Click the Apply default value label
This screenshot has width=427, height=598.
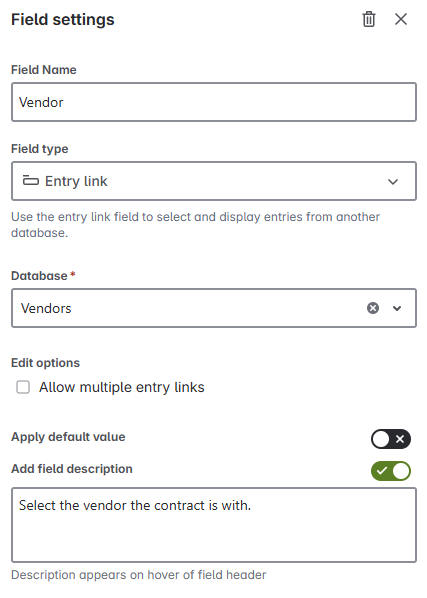pos(68,437)
